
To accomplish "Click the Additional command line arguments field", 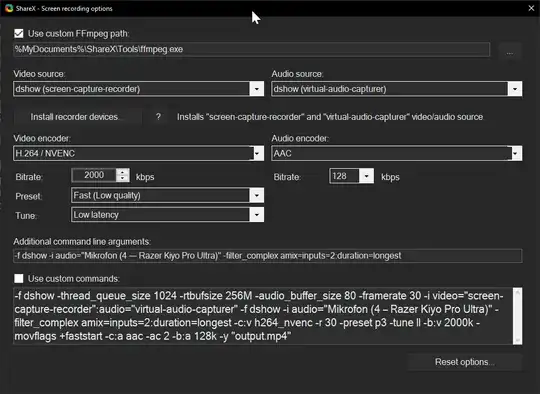I will (268, 256).
